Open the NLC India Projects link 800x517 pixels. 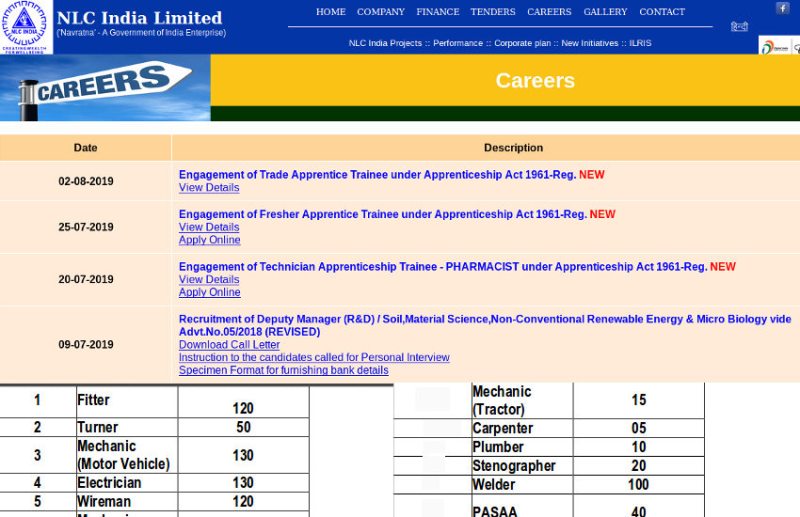[x=385, y=43]
